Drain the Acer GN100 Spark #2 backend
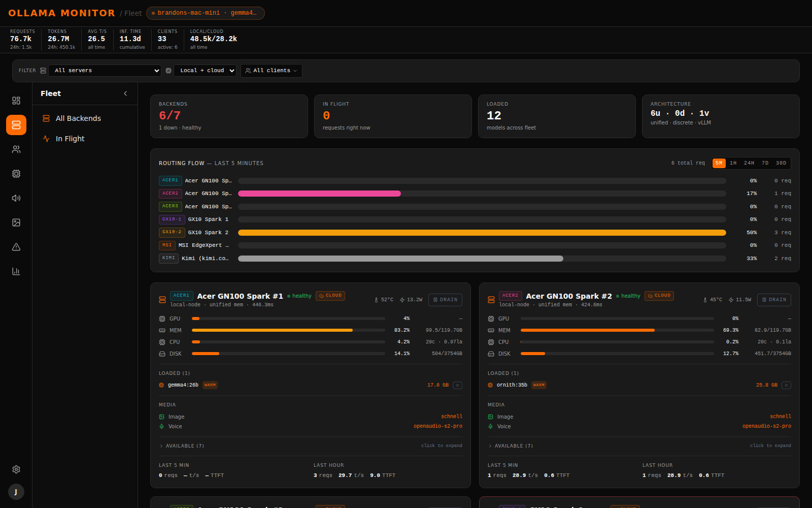This screenshot has height=508, width=812. pyautogui.click(x=774, y=300)
